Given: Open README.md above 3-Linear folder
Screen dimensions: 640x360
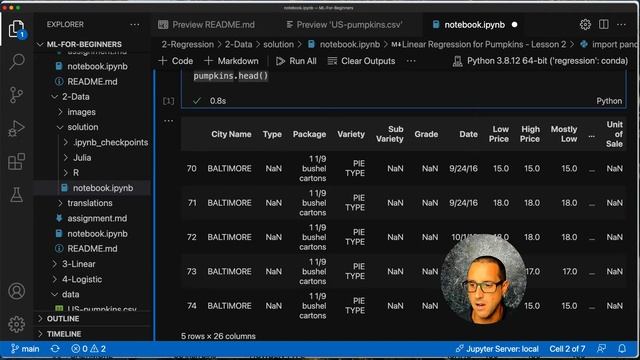Looking at the screenshot, I should [x=92, y=249].
